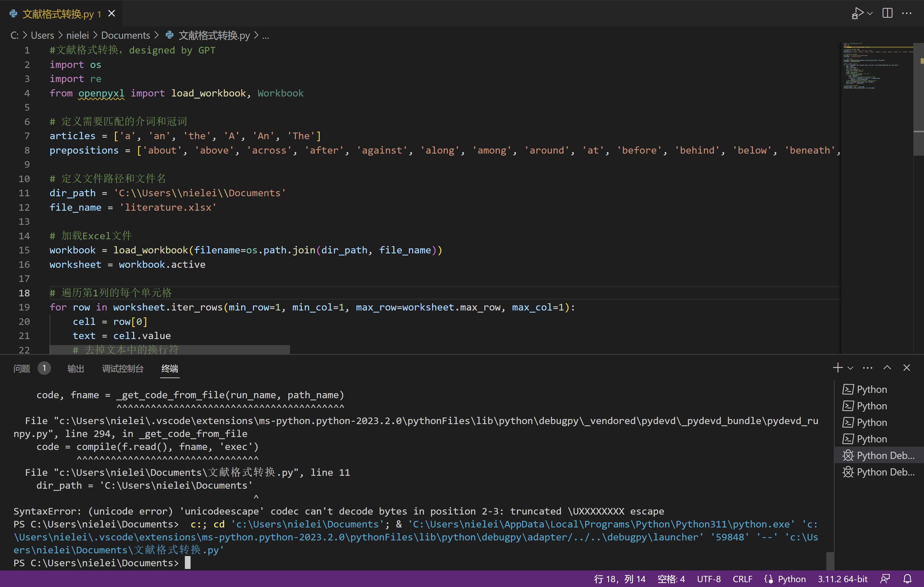Click the Documents folder in breadcrumb
This screenshot has height=587, width=924.
[126, 36]
